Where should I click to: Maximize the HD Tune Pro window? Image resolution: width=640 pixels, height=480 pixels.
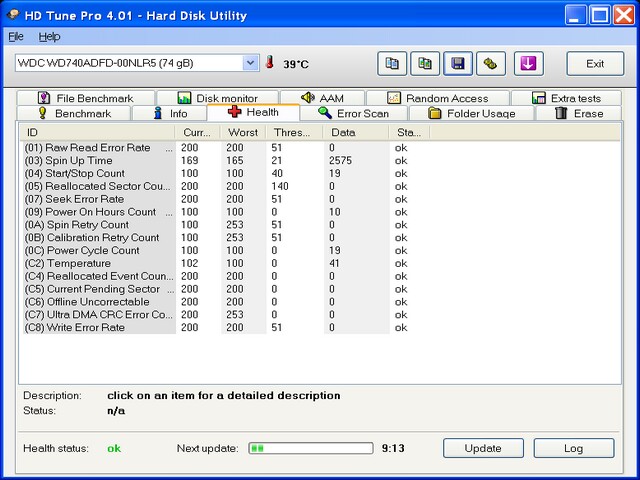coord(600,15)
